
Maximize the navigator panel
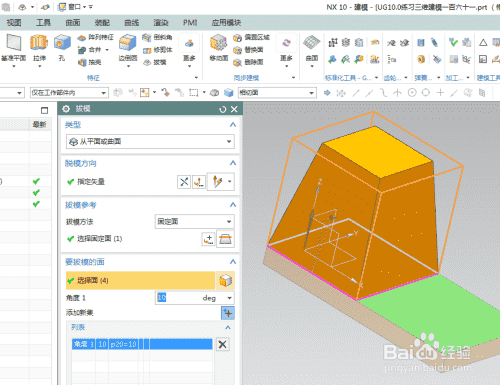44,110
